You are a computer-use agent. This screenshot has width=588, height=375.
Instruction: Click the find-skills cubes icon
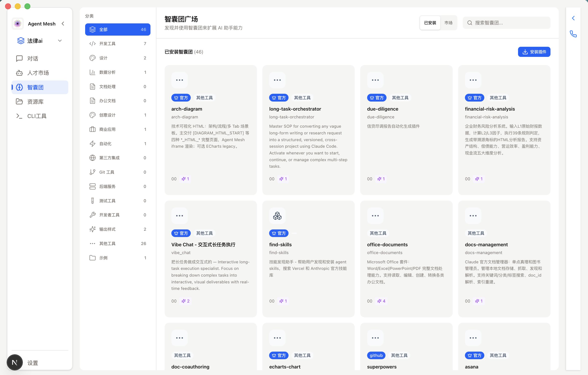click(277, 216)
